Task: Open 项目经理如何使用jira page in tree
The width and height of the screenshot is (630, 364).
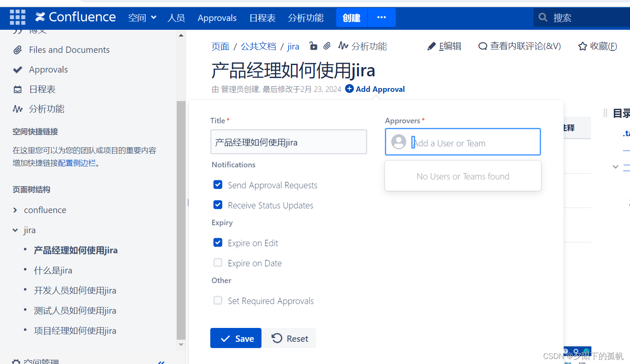Action: 75,331
